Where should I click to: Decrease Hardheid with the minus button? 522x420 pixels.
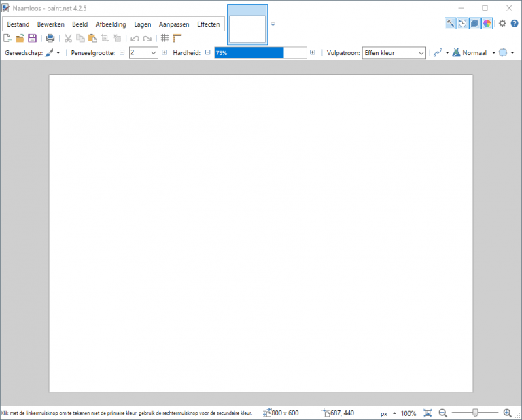click(208, 52)
